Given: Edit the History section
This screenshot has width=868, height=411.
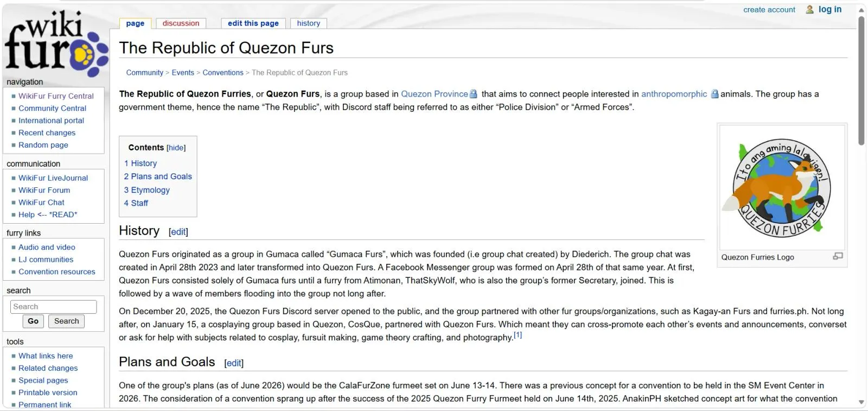Looking at the screenshot, I should 178,232.
